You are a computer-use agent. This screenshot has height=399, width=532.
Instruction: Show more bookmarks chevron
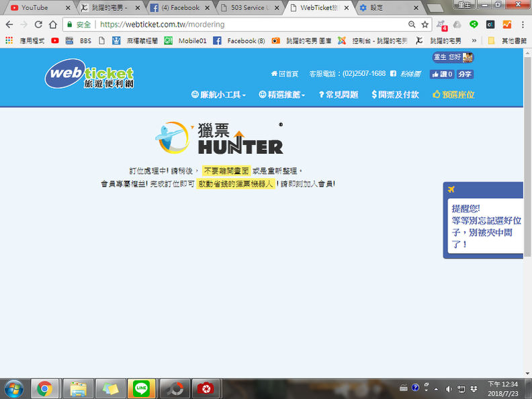[x=474, y=40]
